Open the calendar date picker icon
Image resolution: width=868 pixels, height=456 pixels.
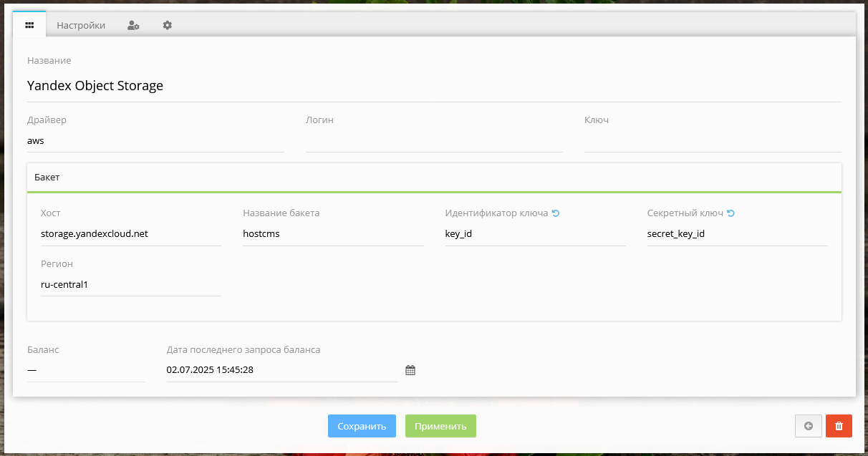coord(410,370)
